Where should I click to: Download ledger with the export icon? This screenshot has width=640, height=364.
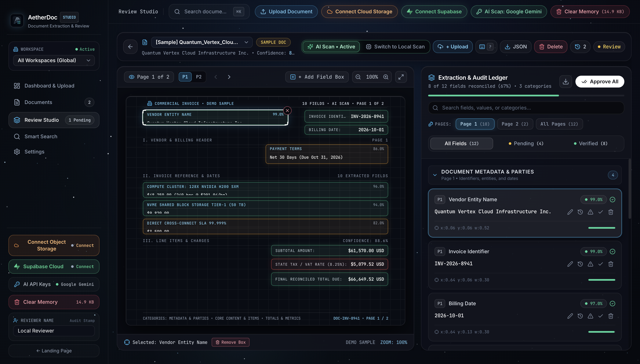(566, 82)
